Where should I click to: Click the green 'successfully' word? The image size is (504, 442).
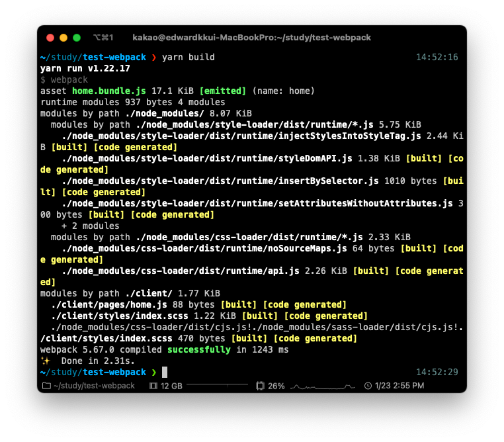click(199, 350)
